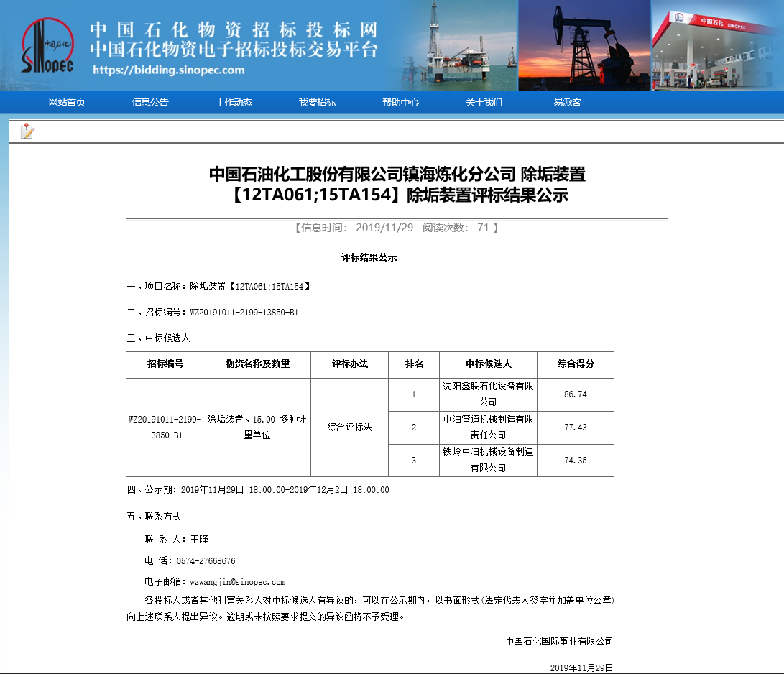The height and width of the screenshot is (674, 784).
Task: Click the email wzwangjin@sinopec.com
Action: pos(237,582)
